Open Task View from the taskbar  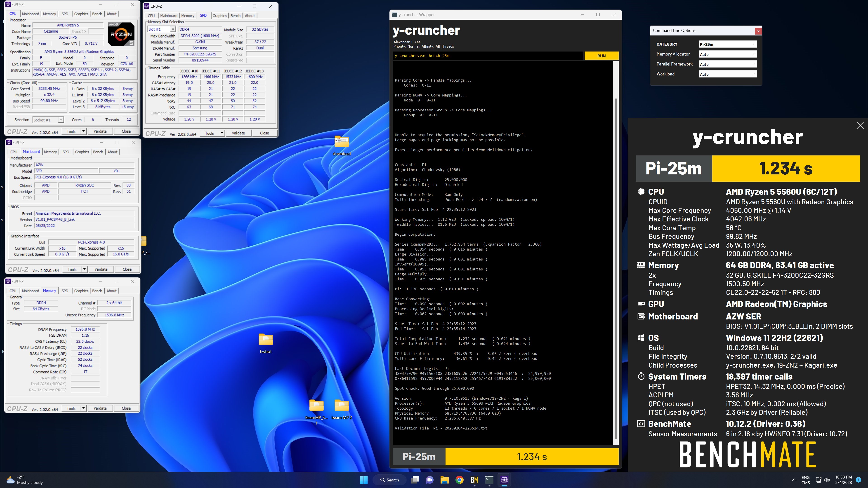(x=415, y=480)
